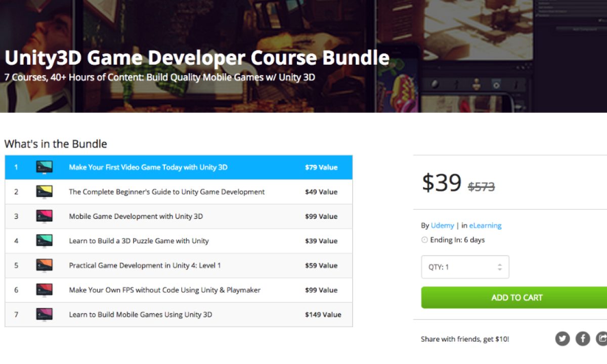The height and width of the screenshot is (364, 607).
Task: Add the bundle to cart
Action: click(x=514, y=298)
